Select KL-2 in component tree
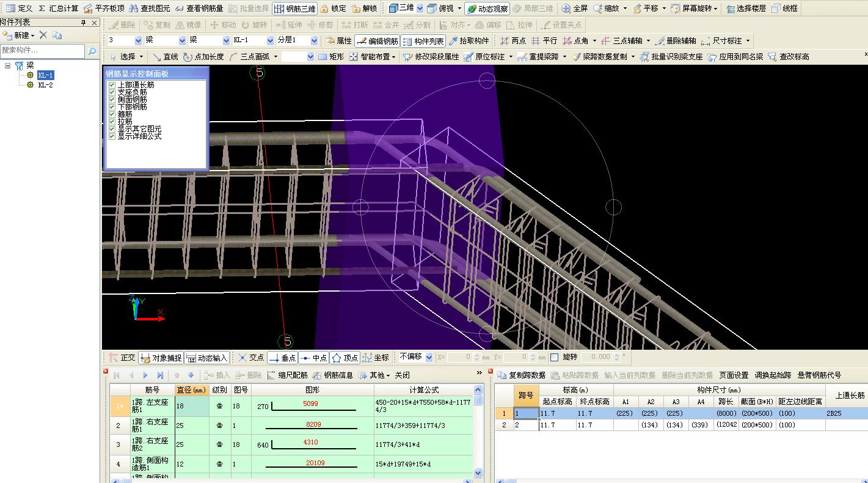The height and width of the screenshot is (483, 868). click(x=45, y=85)
